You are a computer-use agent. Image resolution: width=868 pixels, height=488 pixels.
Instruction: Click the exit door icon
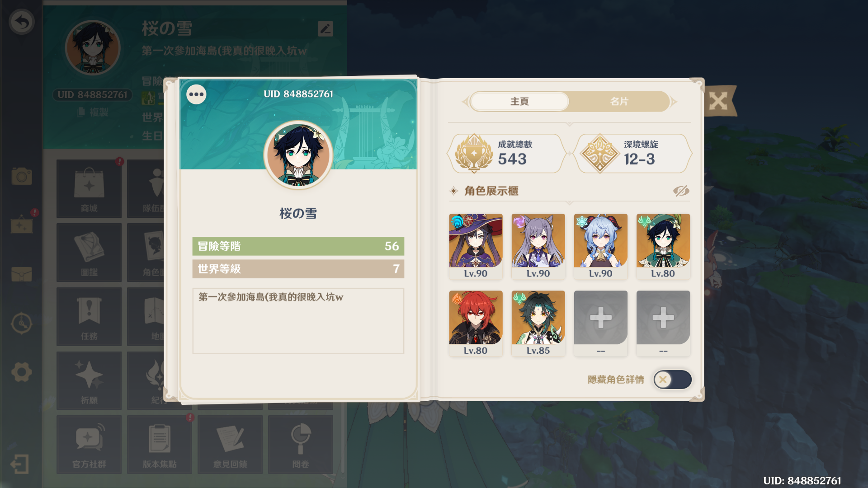[x=19, y=464]
